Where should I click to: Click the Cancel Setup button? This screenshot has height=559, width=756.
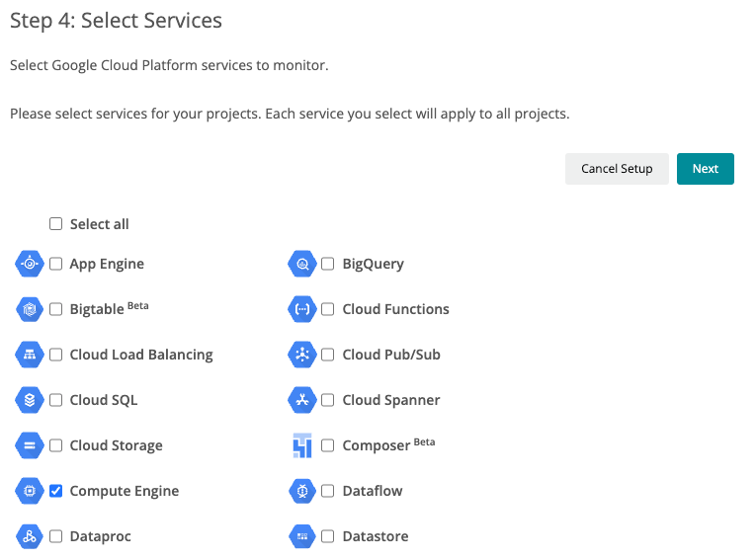(x=617, y=169)
